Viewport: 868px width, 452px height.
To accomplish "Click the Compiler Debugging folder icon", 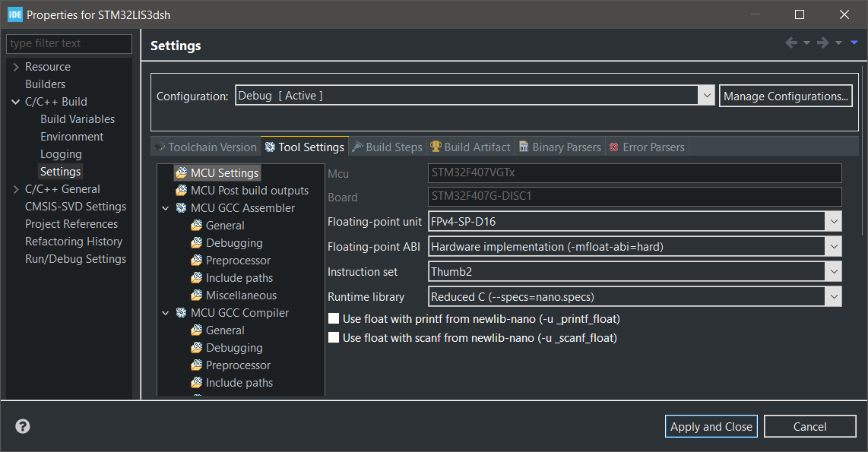I will pyautogui.click(x=197, y=348).
